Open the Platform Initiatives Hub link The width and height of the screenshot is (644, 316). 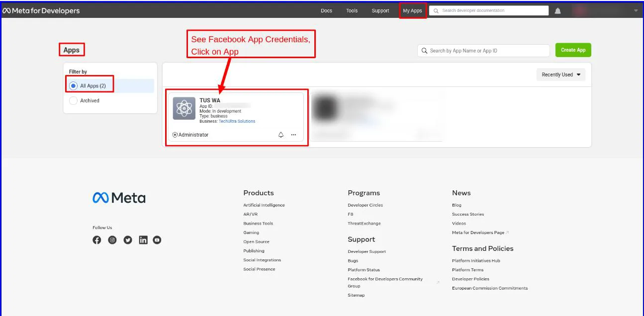(x=476, y=261)
